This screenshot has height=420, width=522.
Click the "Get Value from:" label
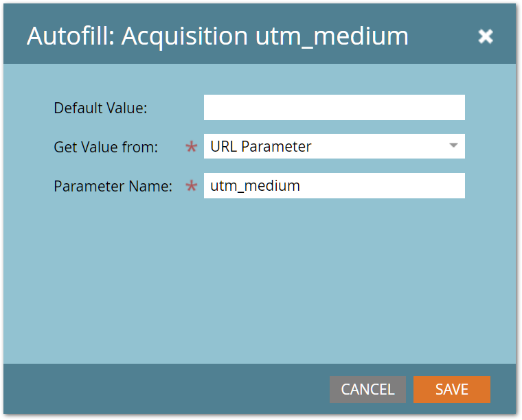pos(106,147)
